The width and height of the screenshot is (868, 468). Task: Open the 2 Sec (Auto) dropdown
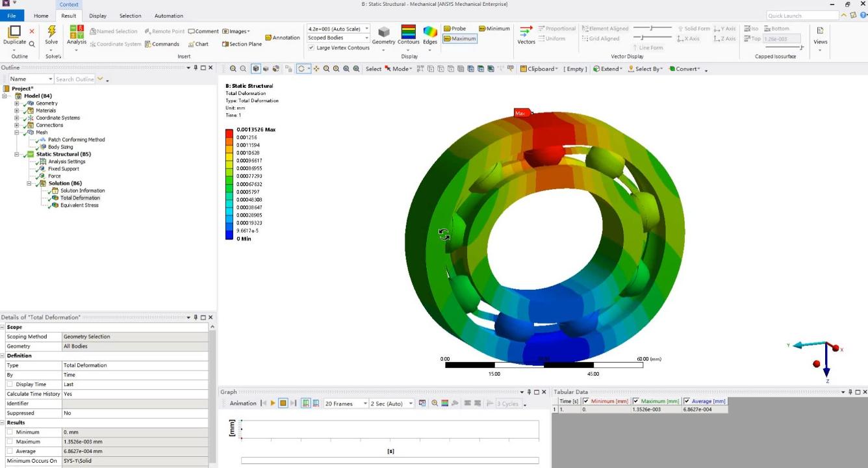tap(411, 404)
